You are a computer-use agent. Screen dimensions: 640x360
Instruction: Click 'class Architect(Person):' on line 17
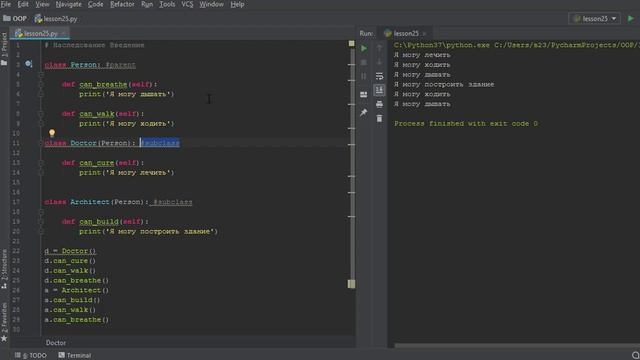pyautogui.click(x=96, y=202)
